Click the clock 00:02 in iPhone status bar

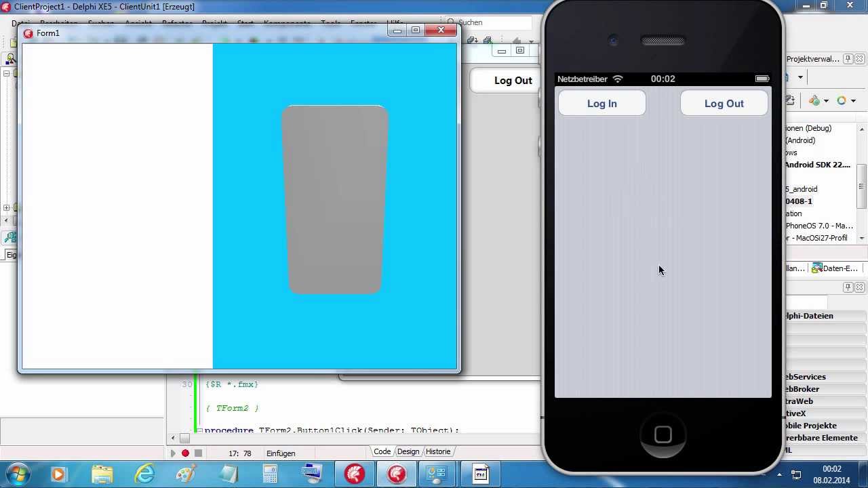[x=663, y=79]
